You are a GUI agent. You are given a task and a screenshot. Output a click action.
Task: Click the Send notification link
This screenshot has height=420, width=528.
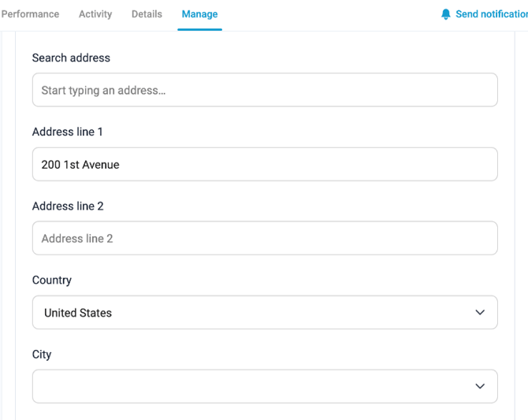pyautogui.click(x=492, y=14)
